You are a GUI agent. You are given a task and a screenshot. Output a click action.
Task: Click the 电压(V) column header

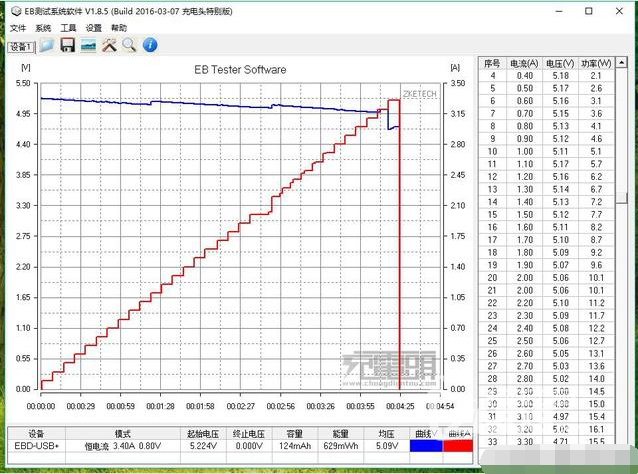pos(560,63)
